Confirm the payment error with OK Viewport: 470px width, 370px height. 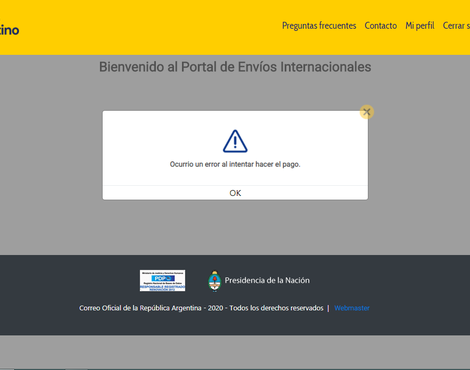(x=235, y=193)
